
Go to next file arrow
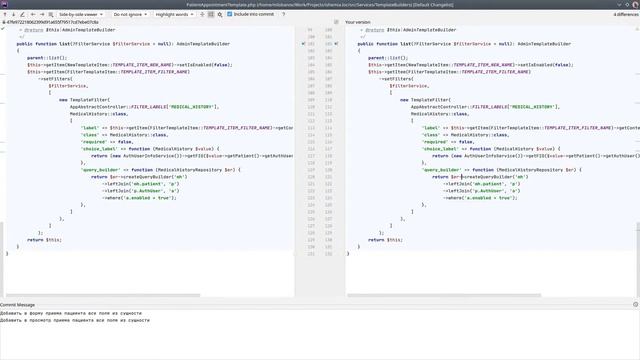(42, 14)
